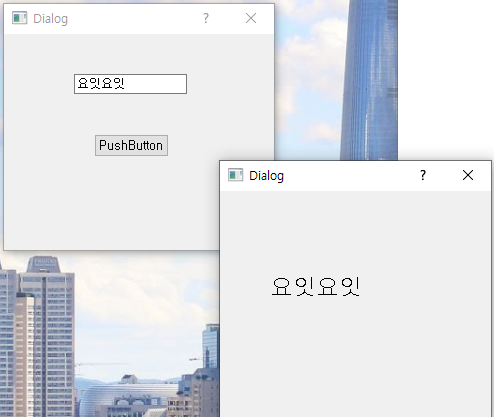Click the 요잇요잇 label in front dialog
The height and width of the screenshot is (417, 494).
pyautogui.click(x=316, y=287)
